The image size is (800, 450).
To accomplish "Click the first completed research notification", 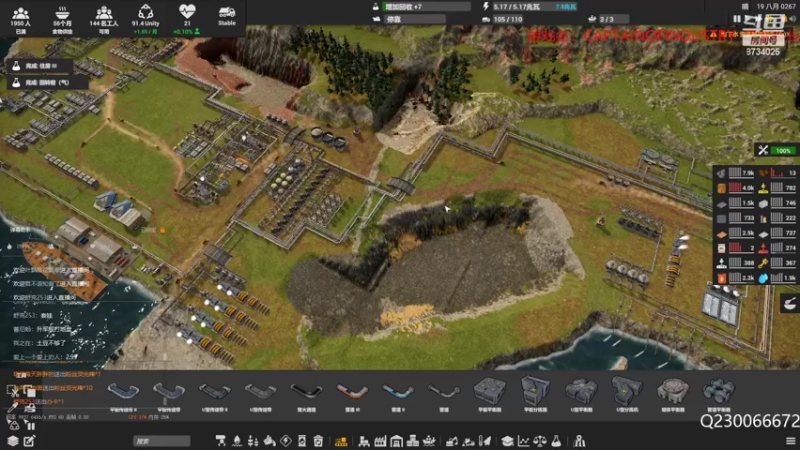I will pyautogui.click(x=41, y=66).
